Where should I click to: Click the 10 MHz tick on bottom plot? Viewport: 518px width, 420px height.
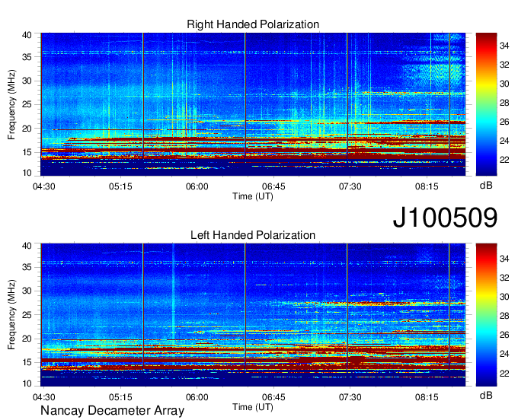coord(27,383)
